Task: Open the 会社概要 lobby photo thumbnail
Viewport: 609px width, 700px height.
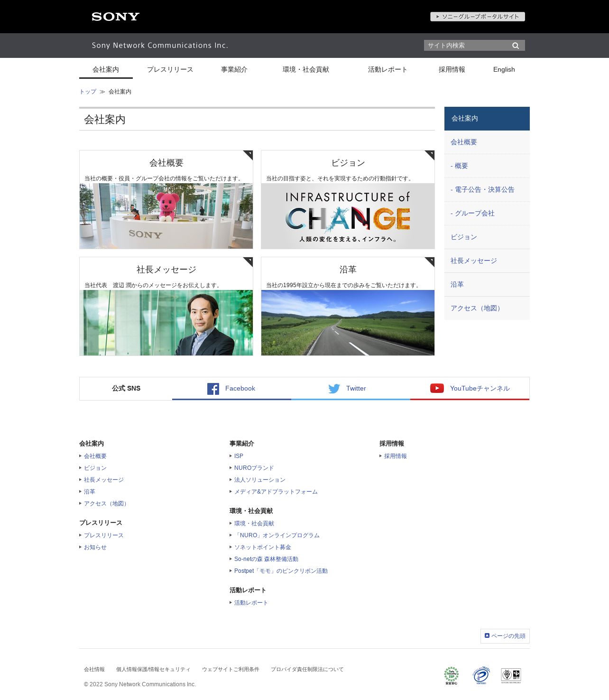Action: [166, 216]
